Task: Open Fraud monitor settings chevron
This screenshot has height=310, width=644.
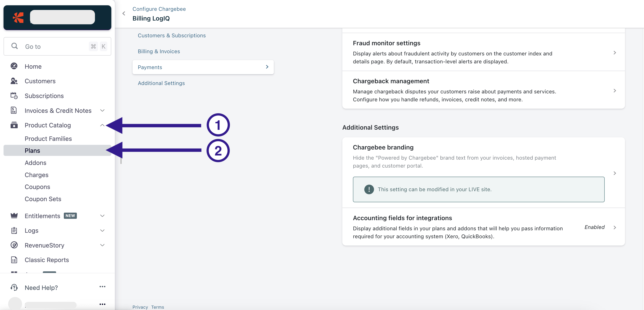Action: tap(615, 53)
